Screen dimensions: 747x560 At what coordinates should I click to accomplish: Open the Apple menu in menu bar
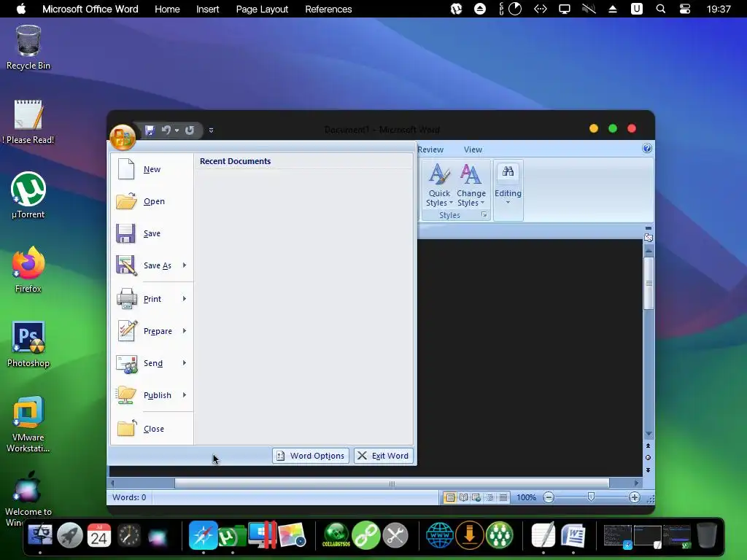(x=21, y=9)
